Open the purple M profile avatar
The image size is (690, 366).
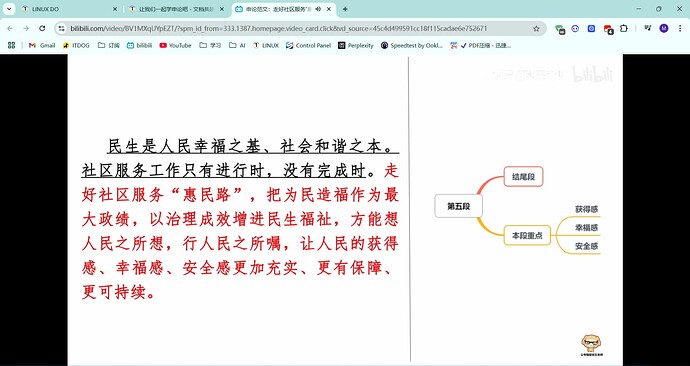click(664, 29)
